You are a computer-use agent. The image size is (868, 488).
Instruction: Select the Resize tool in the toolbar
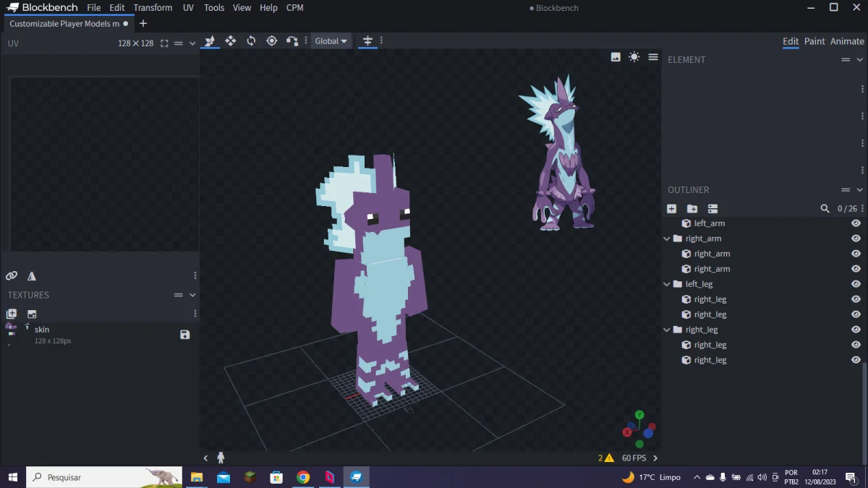point(210,41)
